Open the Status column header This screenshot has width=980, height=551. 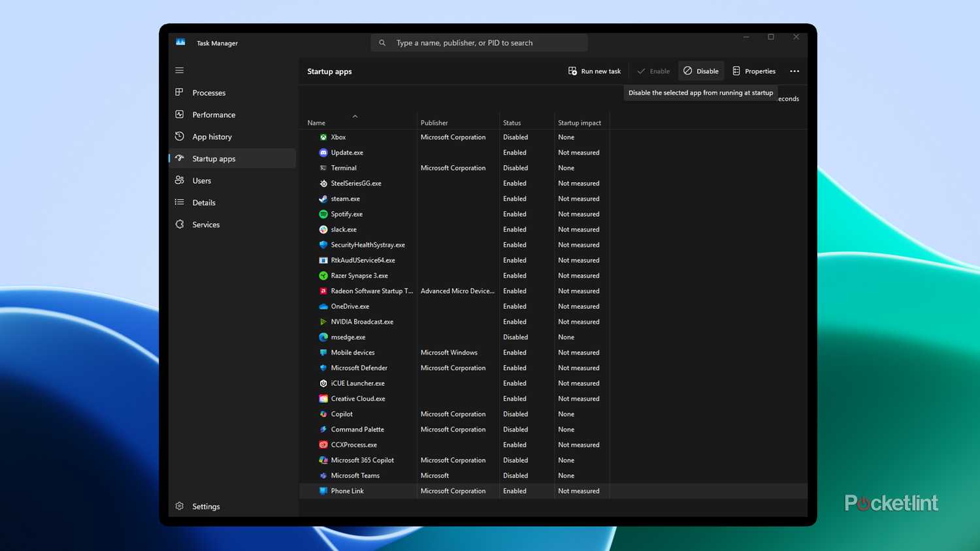[512, 122]
